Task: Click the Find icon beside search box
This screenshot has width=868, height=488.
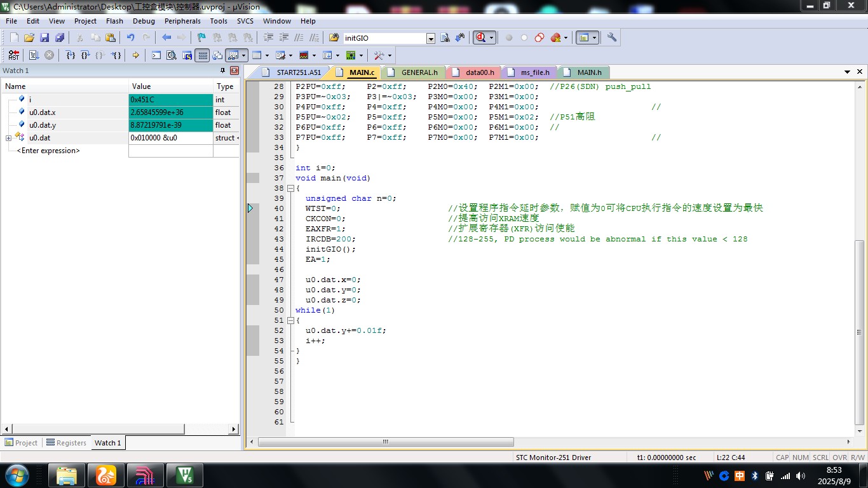Action: (445, 37)
